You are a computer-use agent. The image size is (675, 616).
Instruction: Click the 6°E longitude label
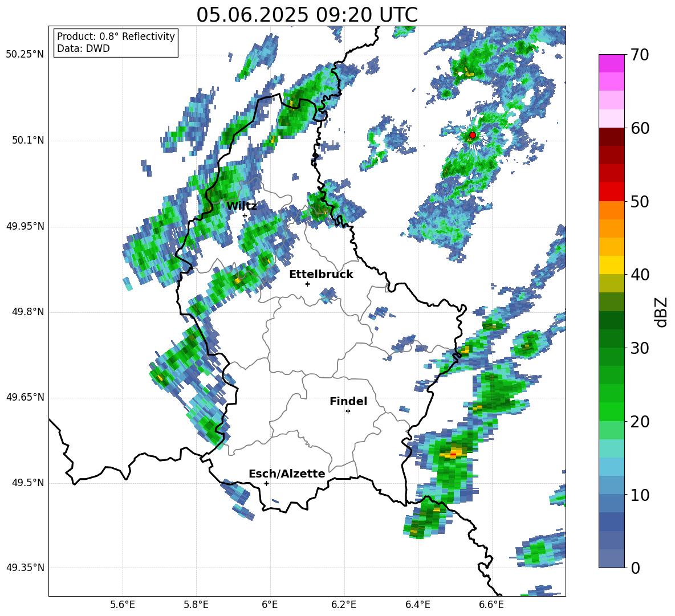(x=270, y=605)
